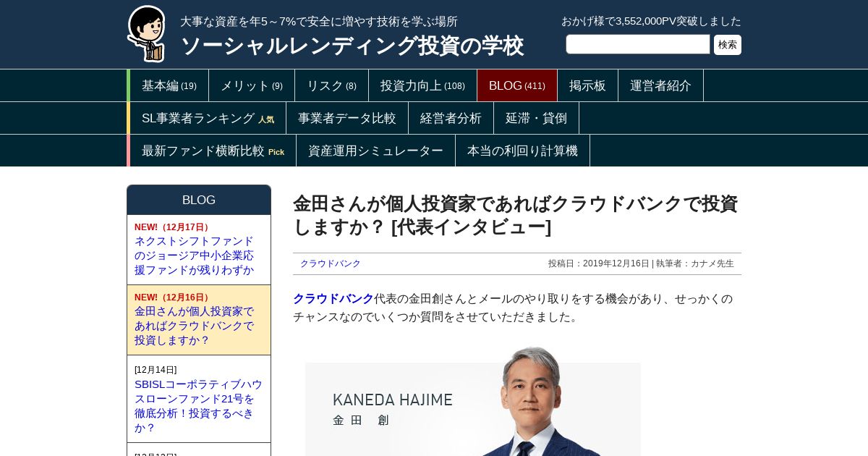The image size is (868, 456).
Task: Open 資産運用シミュレーター menu item
Action: (x=376, y=151)
